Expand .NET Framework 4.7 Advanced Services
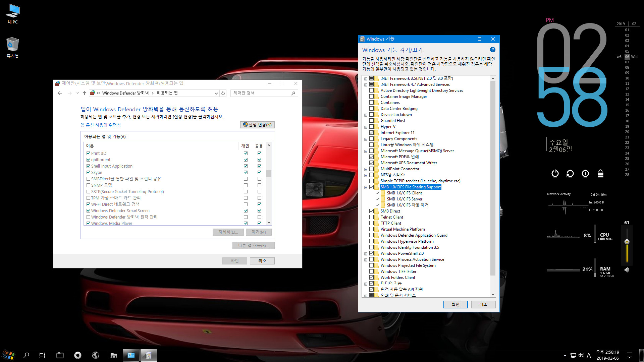The image size is (644, 362). (366, 85)
